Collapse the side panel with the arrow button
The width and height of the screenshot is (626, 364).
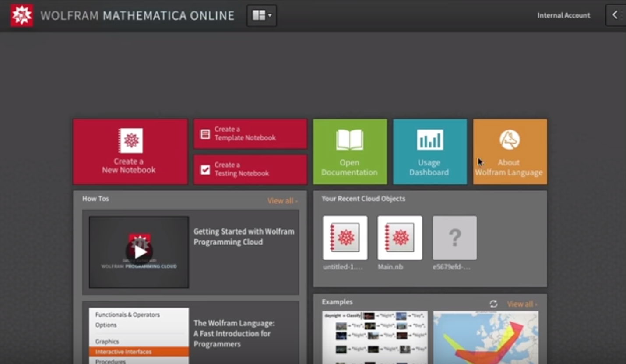click(615, 15)
